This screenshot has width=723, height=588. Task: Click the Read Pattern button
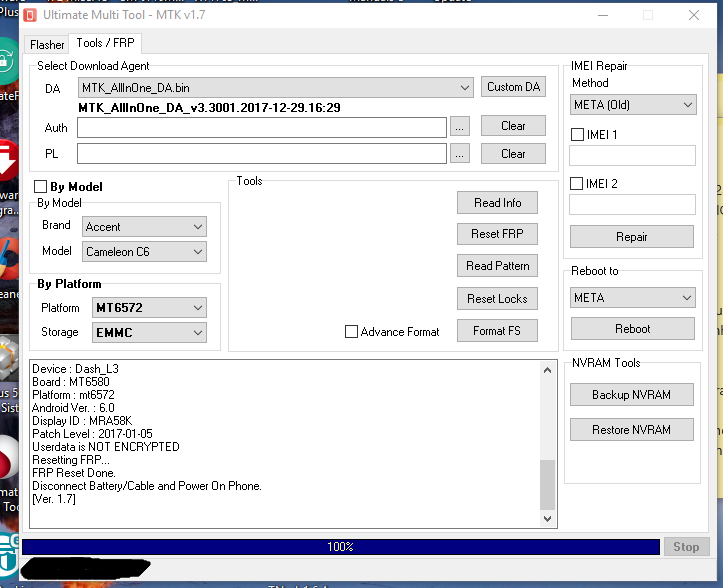497,266
